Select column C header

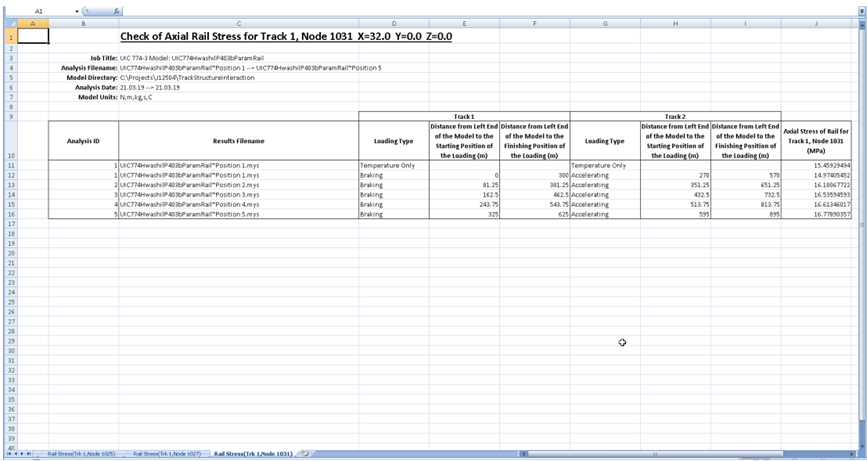click(x=238, y=22)
